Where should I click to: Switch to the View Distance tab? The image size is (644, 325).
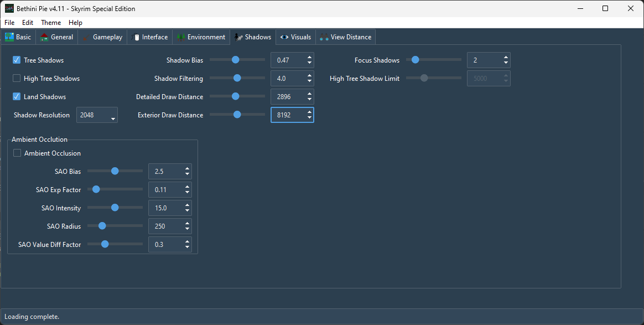345,37
